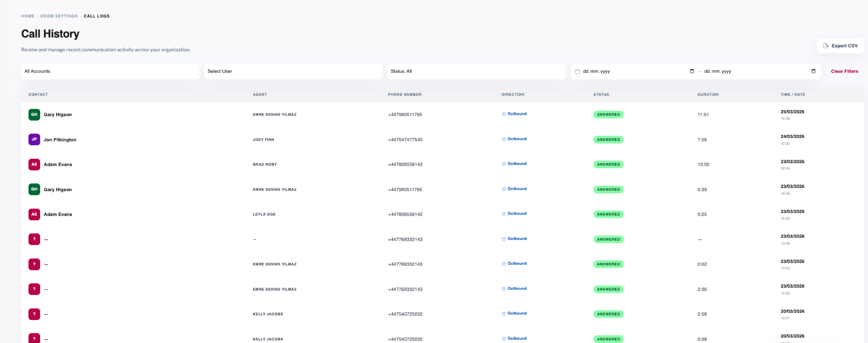This screenshot has height=343, width=868.
Task: Click the agent name LEYLA OGE
Action: point(264,214)
